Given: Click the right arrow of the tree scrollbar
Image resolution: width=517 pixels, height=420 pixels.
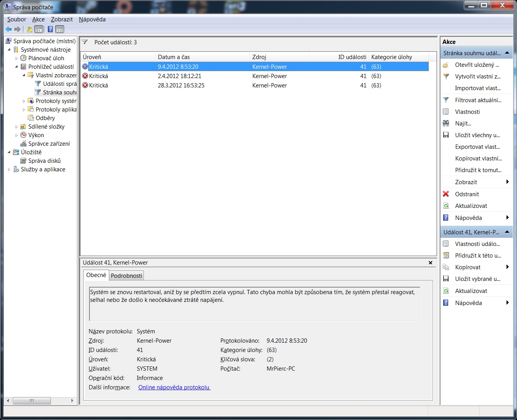Looking at the screenshot, I should (72, 401).
